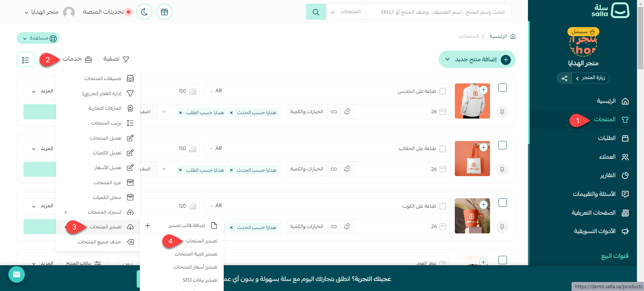Pin the طباعة على الملابس product

(x=502, y=112)
